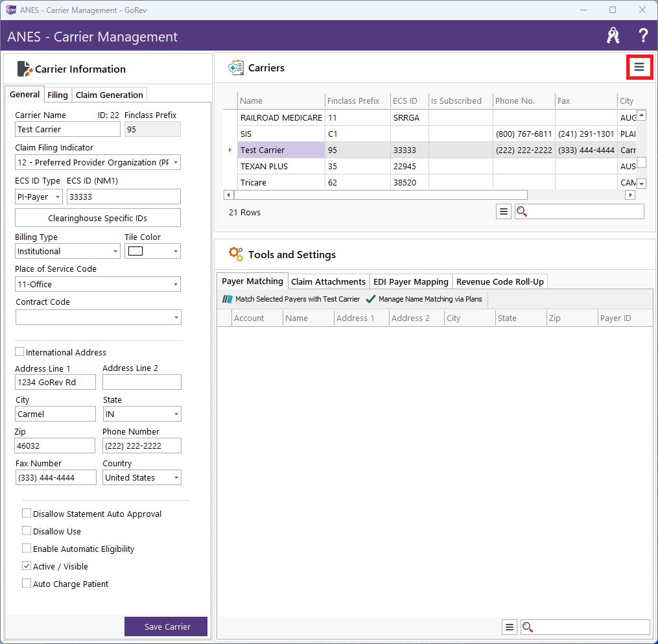This screenshot has width=658, height=644.
Task: Open the keys permissions icon in header
Action: (613, 36)
